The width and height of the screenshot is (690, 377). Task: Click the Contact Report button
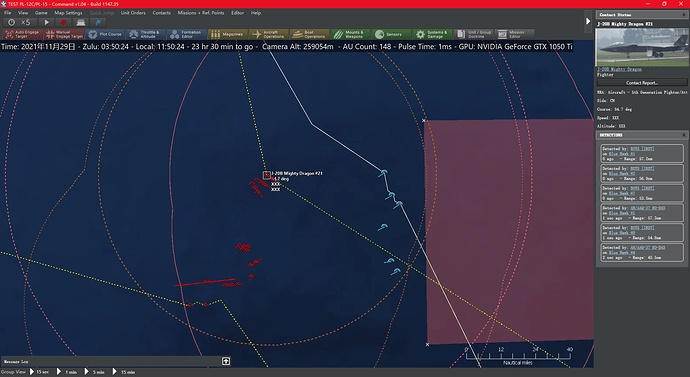[642, 83]
